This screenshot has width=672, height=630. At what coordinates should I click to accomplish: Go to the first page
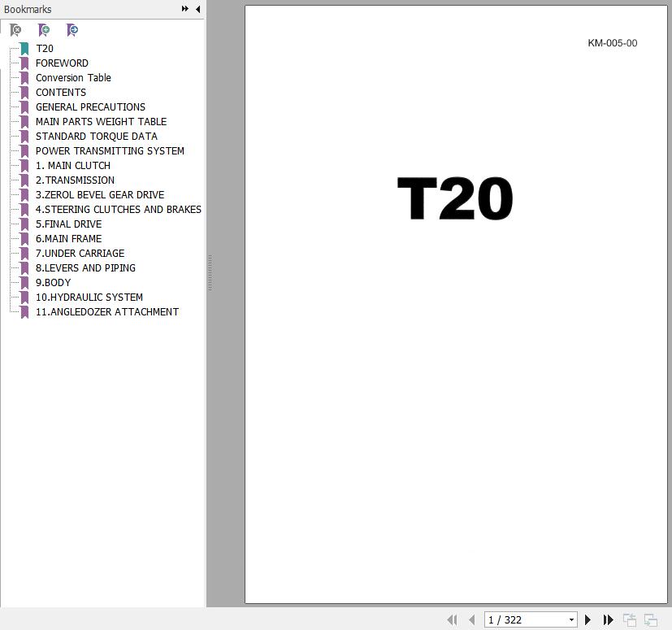tap(452, 619)
